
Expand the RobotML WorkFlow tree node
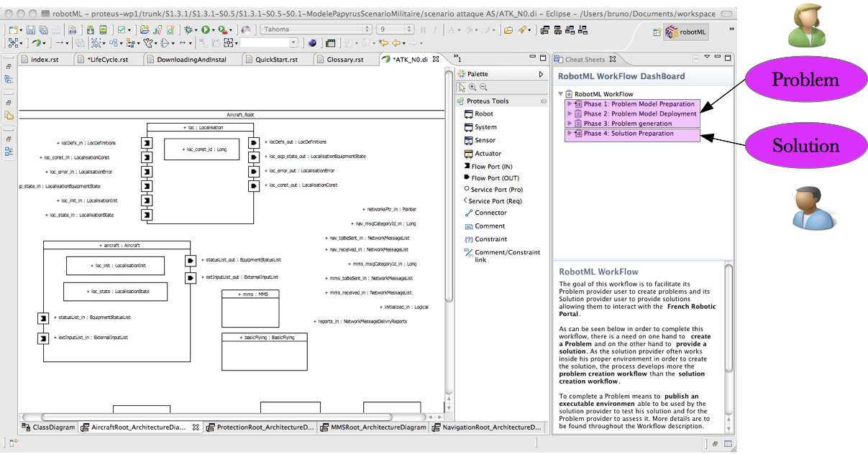pyautogui.click(x=561, y=94)
